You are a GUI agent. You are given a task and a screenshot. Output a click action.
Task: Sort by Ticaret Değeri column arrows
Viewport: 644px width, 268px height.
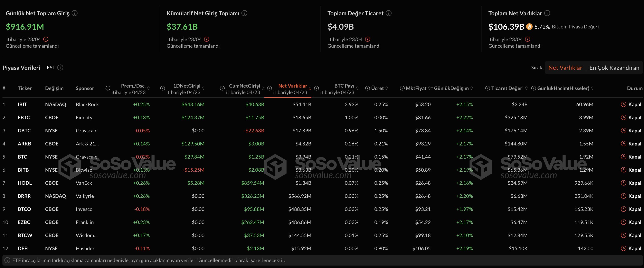click(527, 88)
